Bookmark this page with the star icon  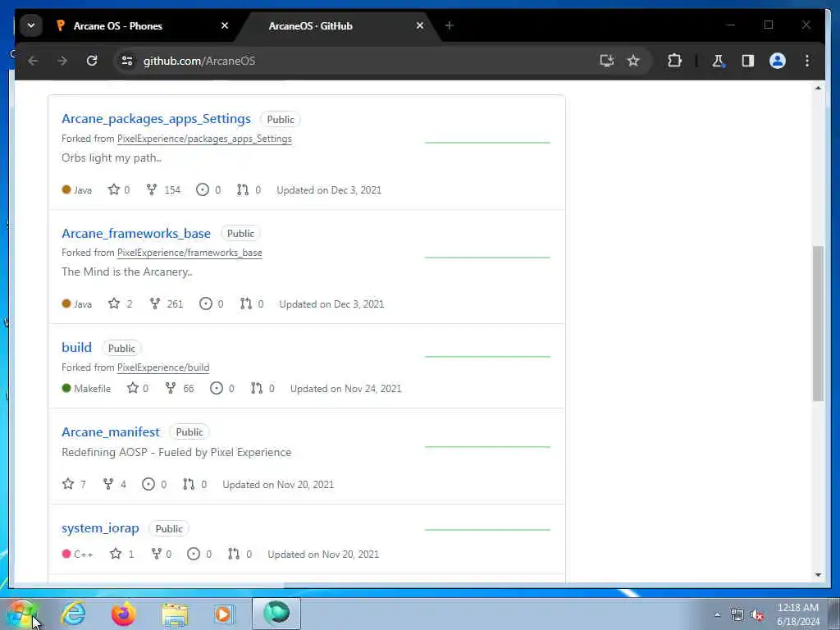pos(633,61)
